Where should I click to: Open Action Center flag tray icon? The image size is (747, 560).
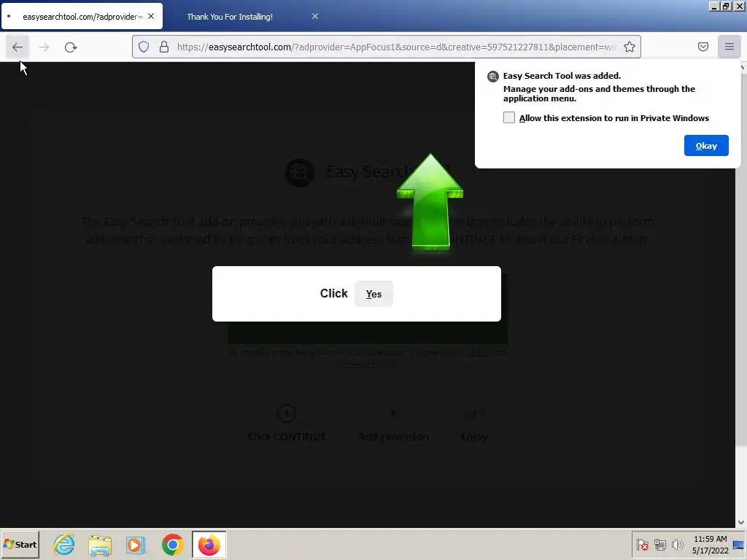[x=642, y=544]
